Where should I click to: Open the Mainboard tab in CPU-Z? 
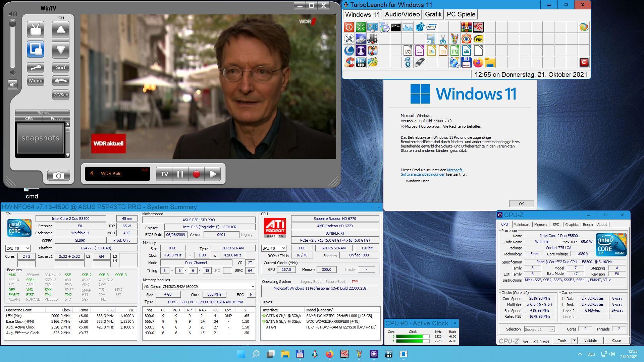(522, 225)
